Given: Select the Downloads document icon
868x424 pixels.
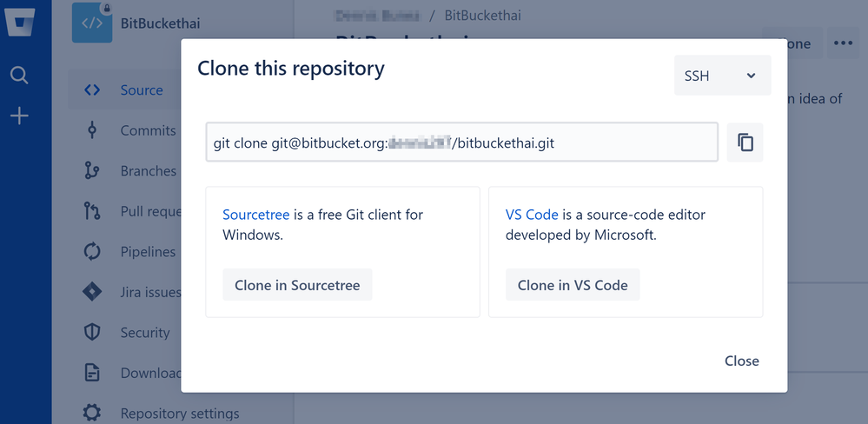Looking at the screenshot, I should pyautogui.click(x=92, y=373).
